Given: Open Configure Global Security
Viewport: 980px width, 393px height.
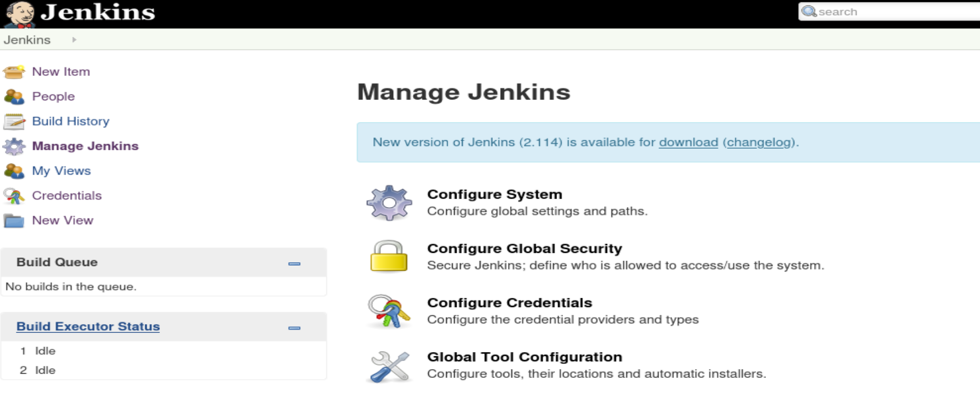Looking at the screenshot, I should coord(525,248).
